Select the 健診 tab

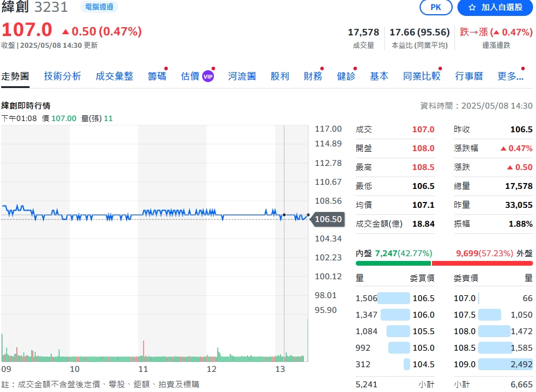coord(346,76)
